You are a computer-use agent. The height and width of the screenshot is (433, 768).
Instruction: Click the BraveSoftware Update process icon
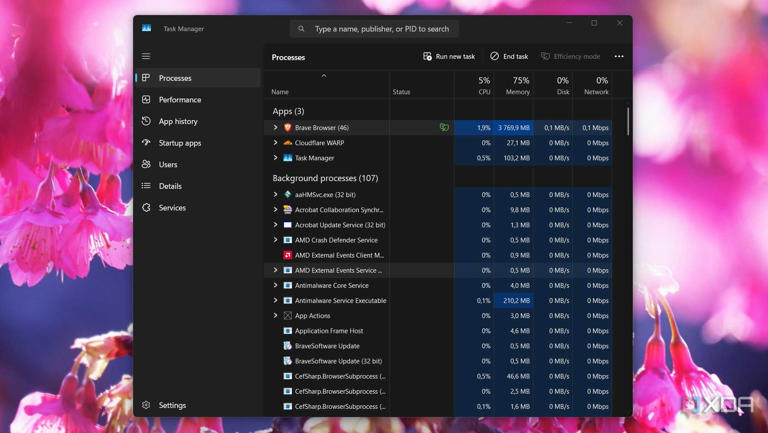288,346
